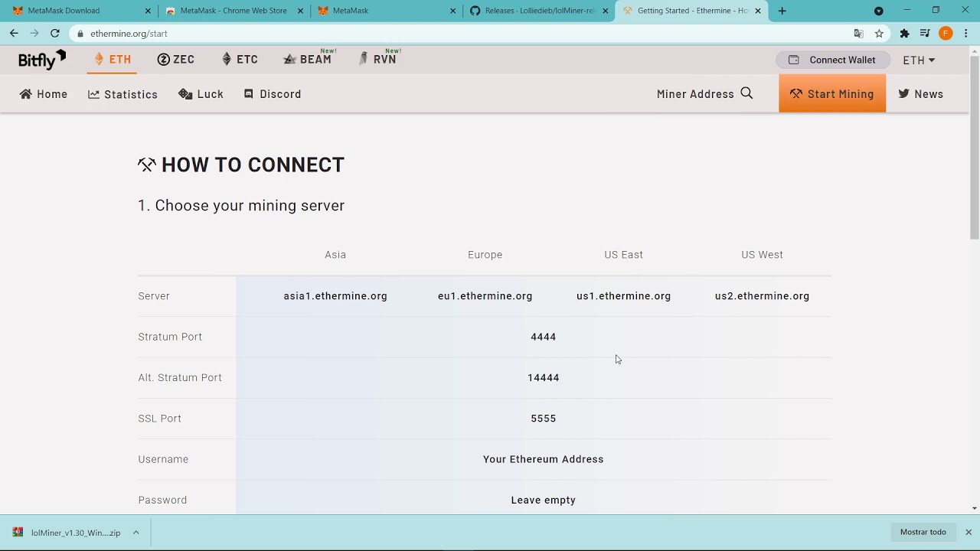Click the Miner Address search icon
980x551 pixels.
point(746,93)
